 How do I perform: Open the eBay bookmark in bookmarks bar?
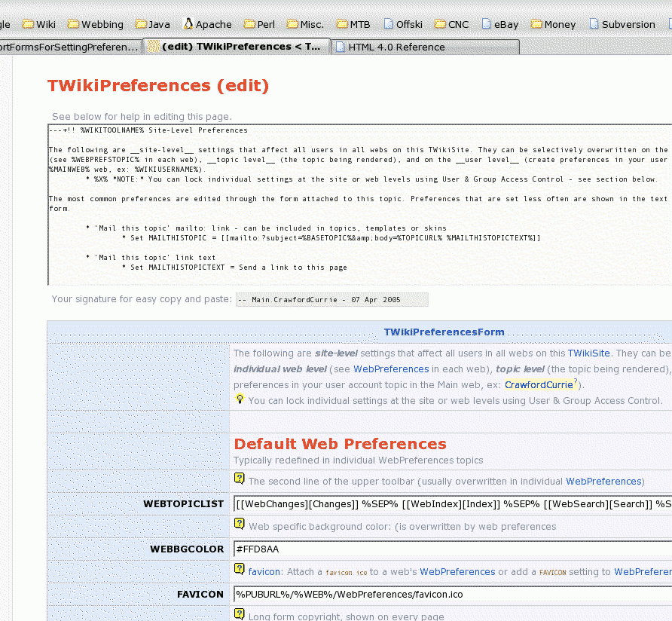point(499,24)
